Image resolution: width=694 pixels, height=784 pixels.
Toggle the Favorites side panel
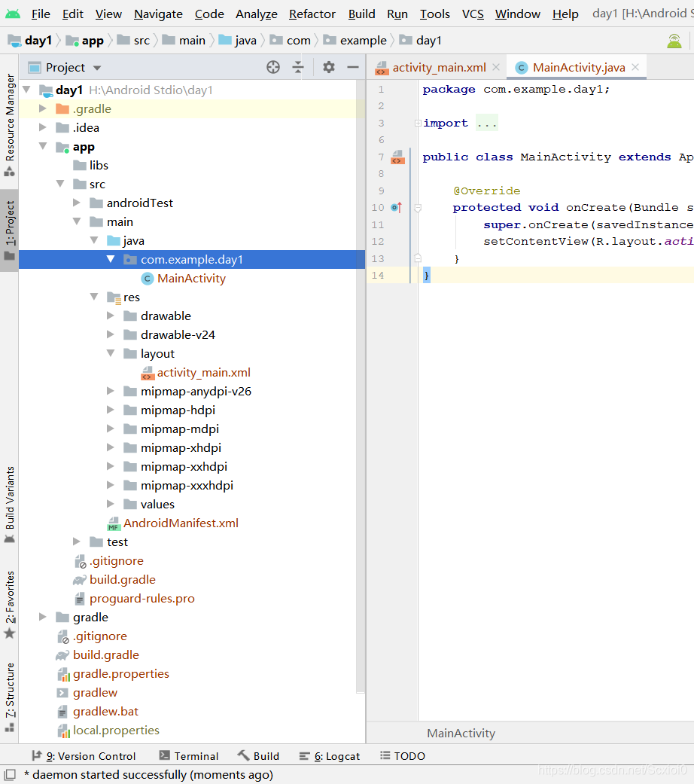click(10, 605)
